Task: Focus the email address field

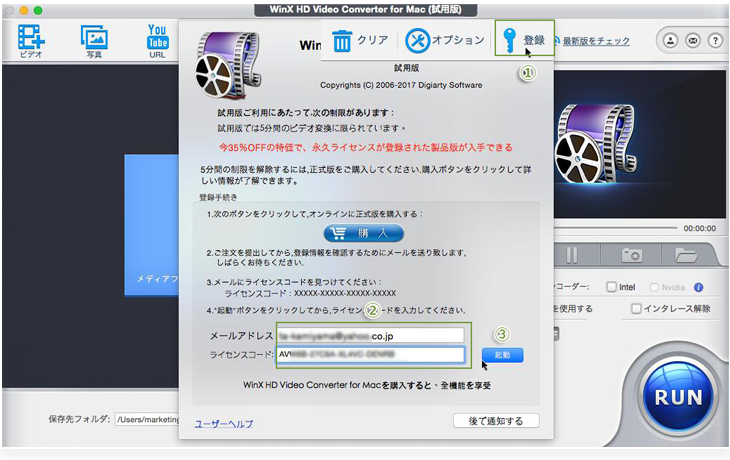Action: tap(371, 336)
